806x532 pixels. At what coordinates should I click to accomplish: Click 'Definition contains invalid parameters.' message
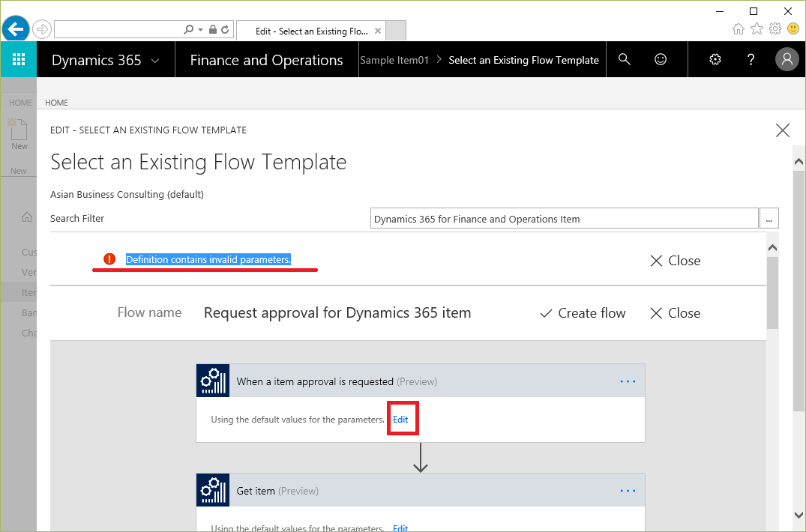(208, 259)
